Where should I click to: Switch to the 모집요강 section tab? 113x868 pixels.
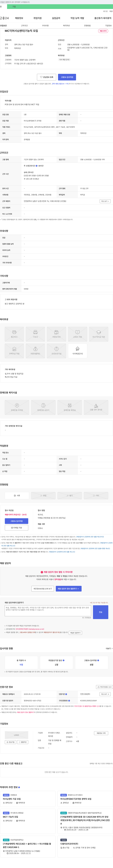(x=3, y=26)
